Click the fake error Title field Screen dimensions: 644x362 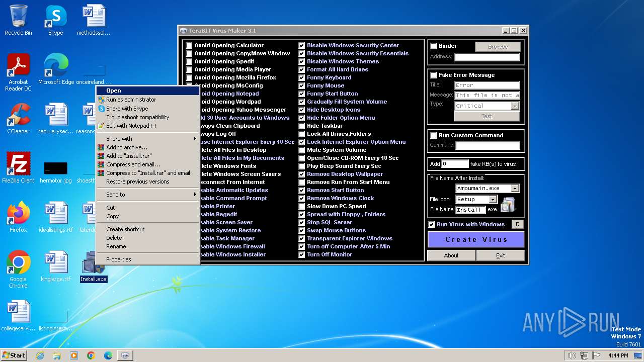487,85
